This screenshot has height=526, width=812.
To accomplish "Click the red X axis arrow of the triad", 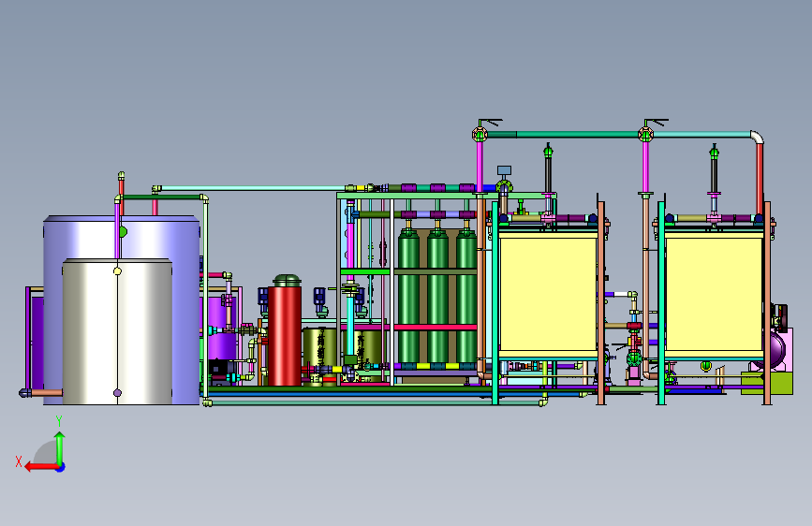I will [40, 467].
